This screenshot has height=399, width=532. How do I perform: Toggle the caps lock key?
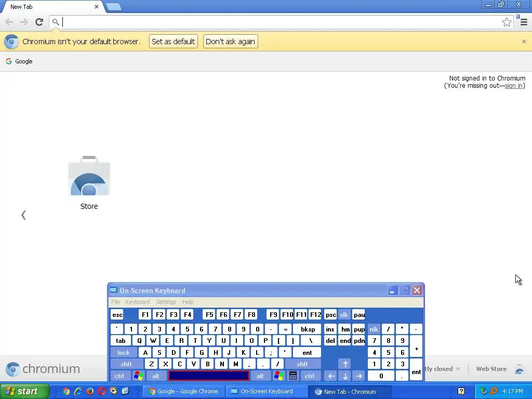[x=124, y=353]
